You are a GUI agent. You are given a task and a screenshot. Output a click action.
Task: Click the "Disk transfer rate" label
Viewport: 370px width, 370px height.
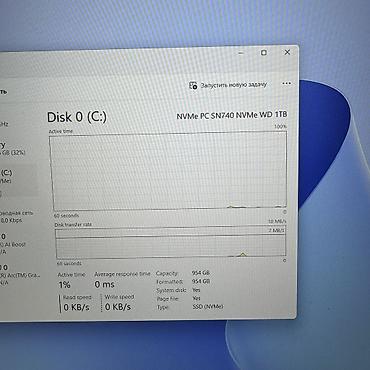[73, 225]
